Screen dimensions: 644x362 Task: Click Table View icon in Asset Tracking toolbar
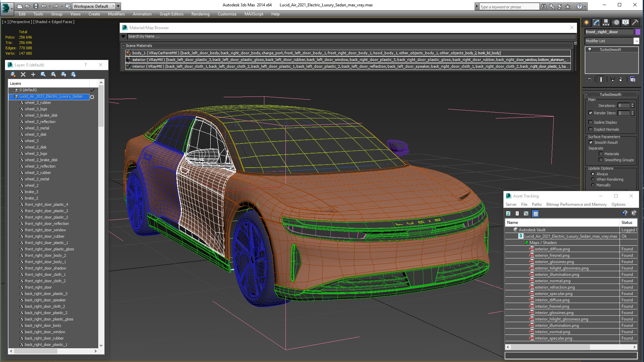coord(536,214)
